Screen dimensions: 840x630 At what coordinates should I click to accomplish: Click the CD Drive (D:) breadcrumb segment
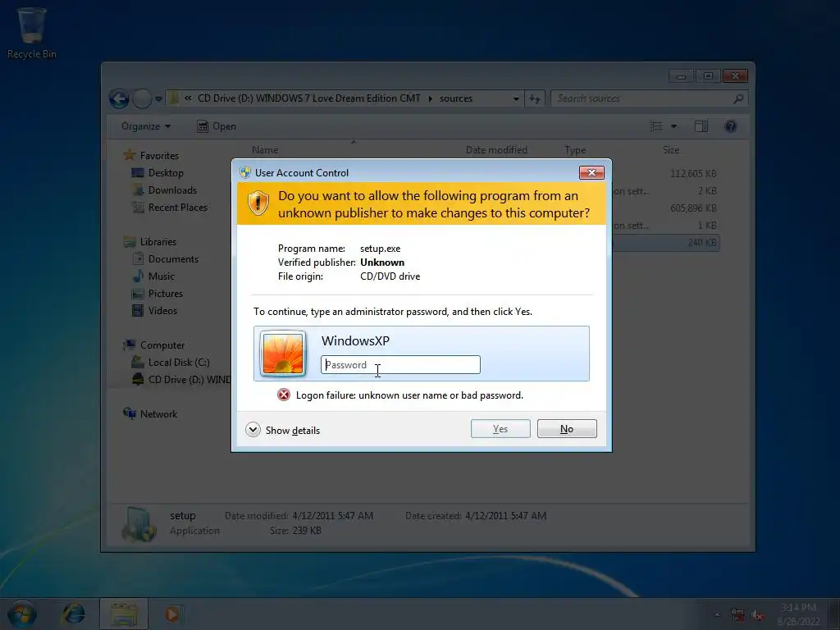[x=309, y=98]
